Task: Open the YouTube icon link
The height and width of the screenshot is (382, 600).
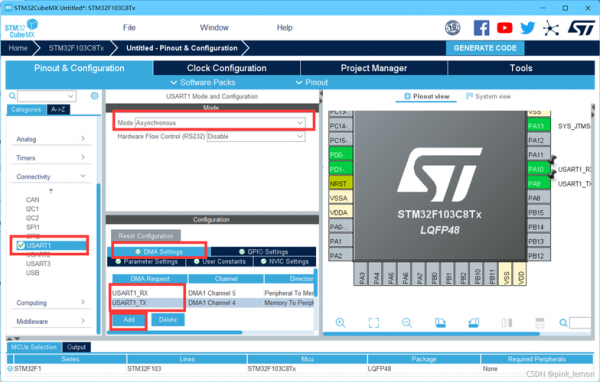Action: [504, 28]
